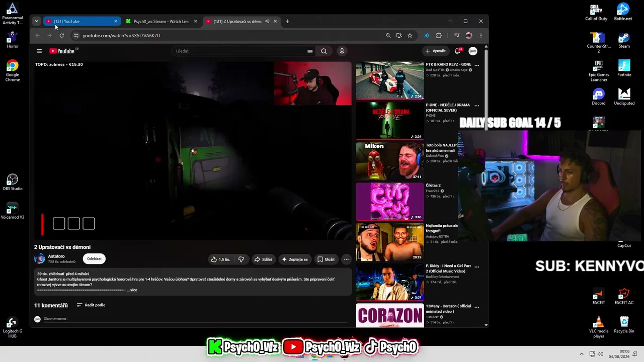Open the YouTube guide hamburger menu
The width and height of the screenshot is (644, 362).
tap(39, 51)
